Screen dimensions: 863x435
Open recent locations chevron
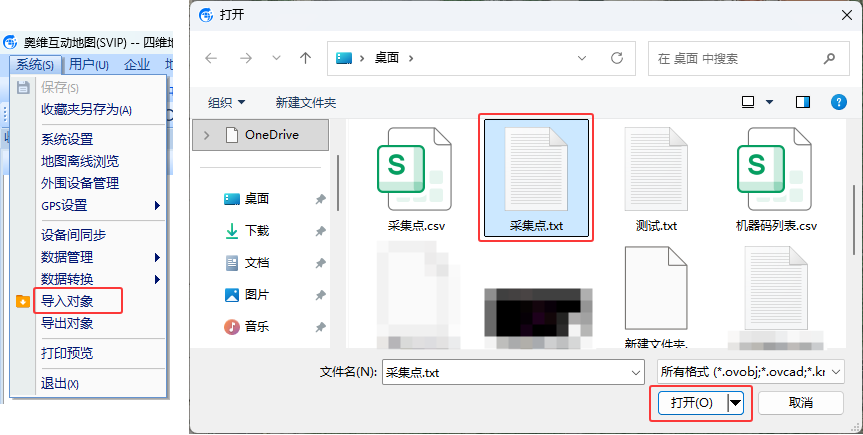click(x=276, y=58)
